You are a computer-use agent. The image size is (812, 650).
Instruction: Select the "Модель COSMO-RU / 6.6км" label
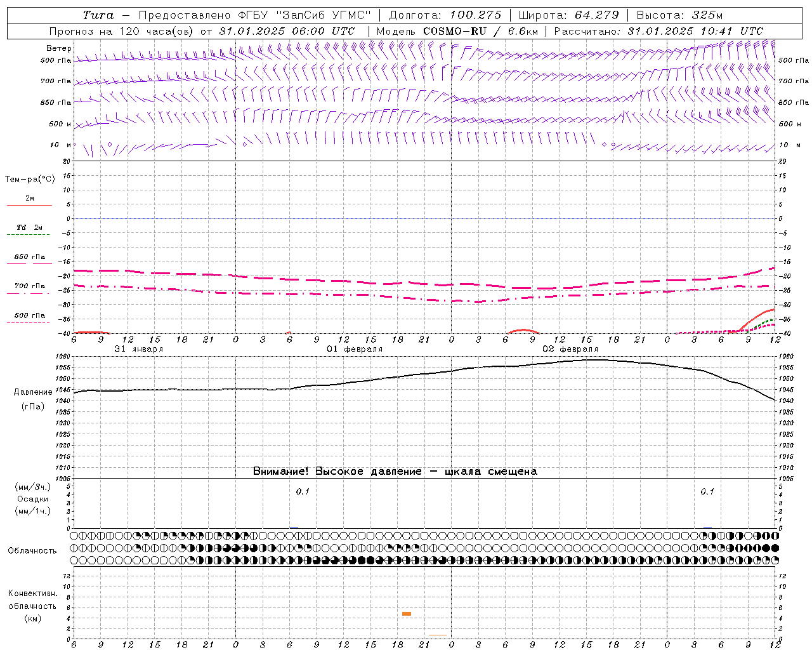pyautogui.click(x=457, y=31)
